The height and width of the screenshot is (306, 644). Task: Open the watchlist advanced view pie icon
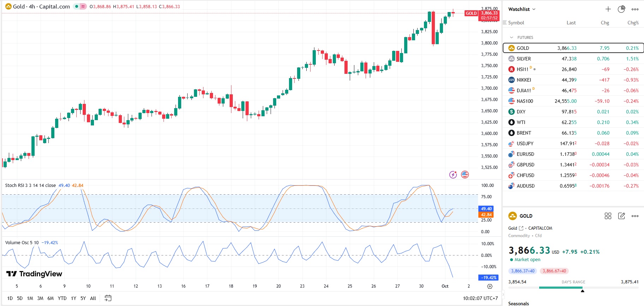pos(621,9)
